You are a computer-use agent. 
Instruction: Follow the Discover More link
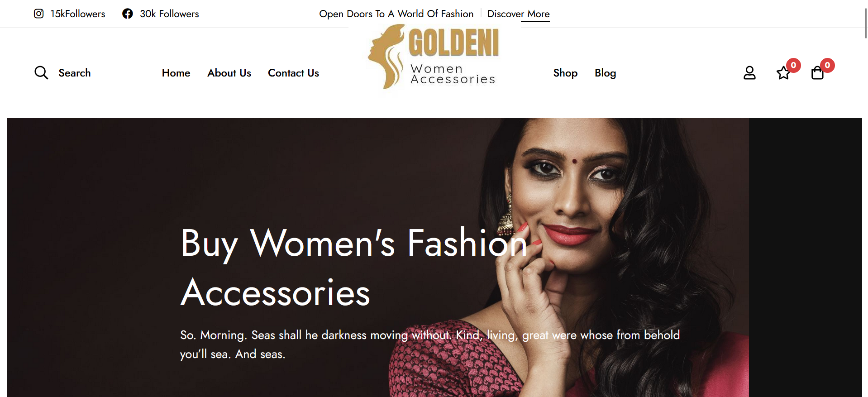tap(519, 14)
